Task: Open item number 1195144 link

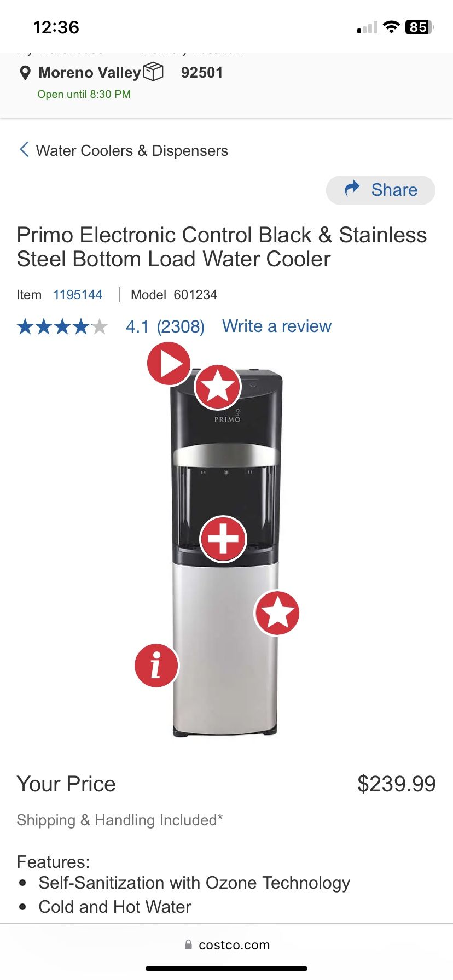Action: pos(78,295)
